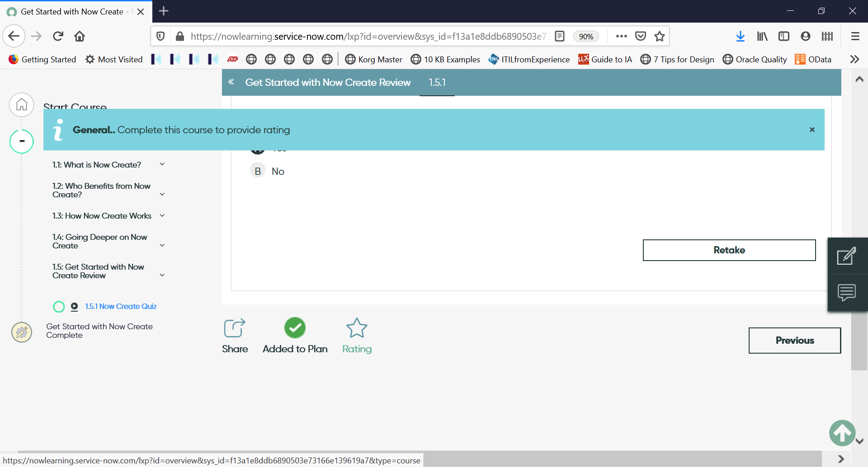The image size is (868, 467).
Task: Click the vertical scrollbar thumb
Action: (859, 341)
